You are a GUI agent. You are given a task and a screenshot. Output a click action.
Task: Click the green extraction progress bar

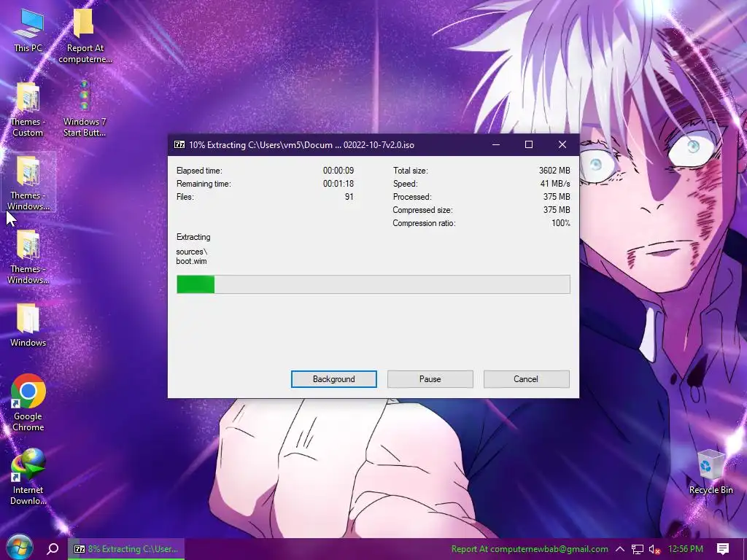pos(373,284)
